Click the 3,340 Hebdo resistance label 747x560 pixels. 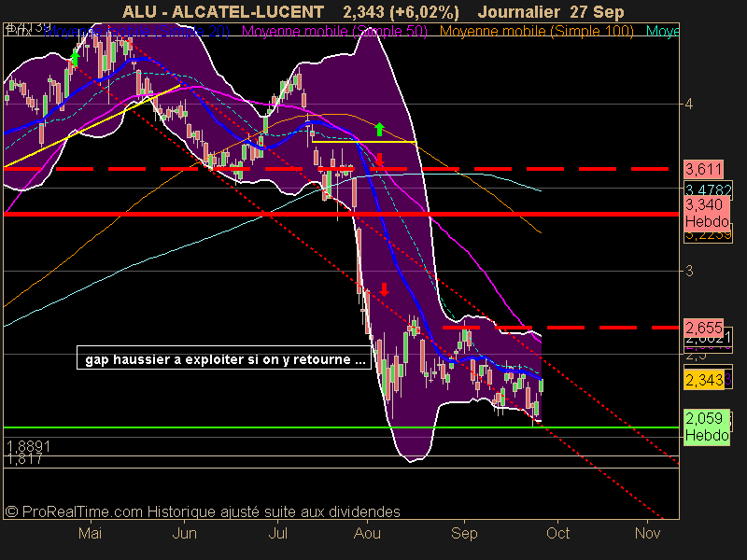pyautogui.click(x=707, y=213)
